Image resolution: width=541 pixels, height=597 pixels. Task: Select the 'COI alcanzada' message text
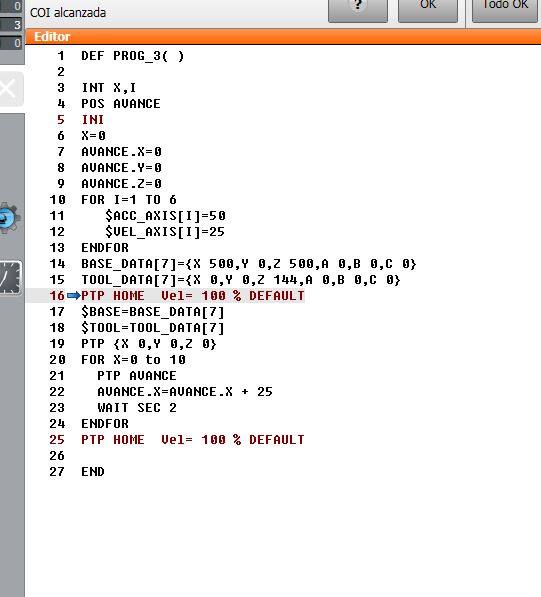(68, 13)
